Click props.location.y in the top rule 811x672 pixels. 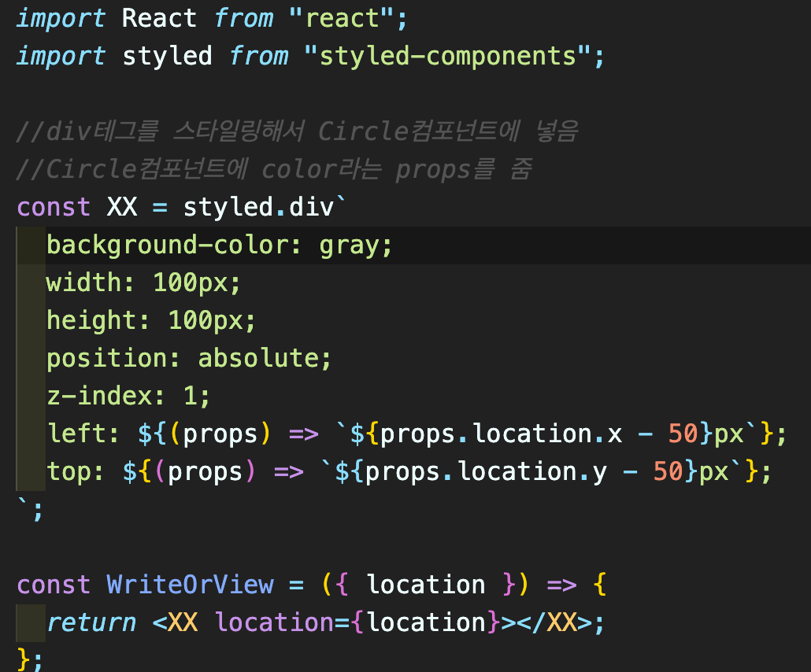pyautogui.click(x=486, y=472)
